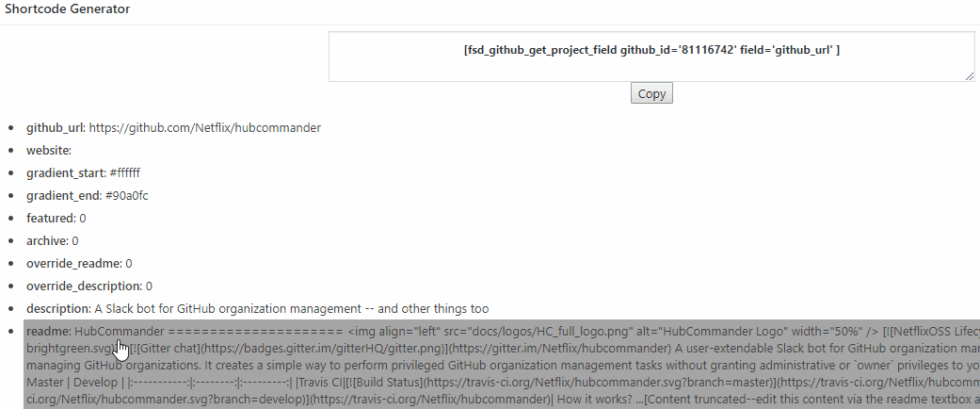980x409 pixels.
Task: Select the gradient_end field item
Action: [87, 196]
